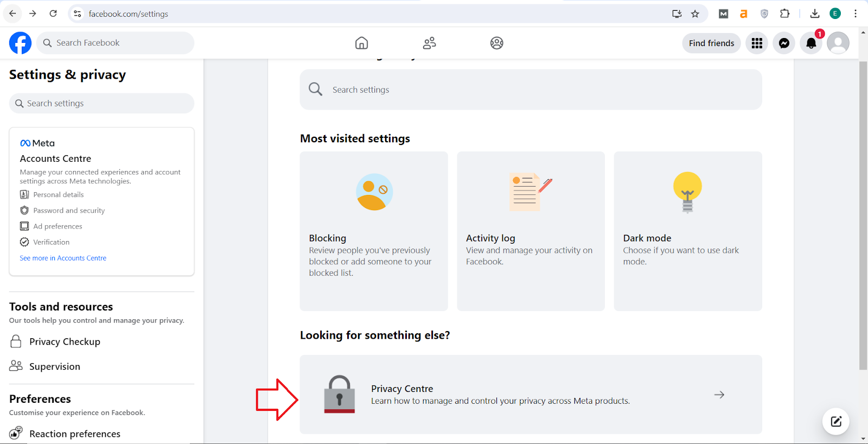Click the Activity log notepad icon
868x444 pixels.
coord(531,192)
